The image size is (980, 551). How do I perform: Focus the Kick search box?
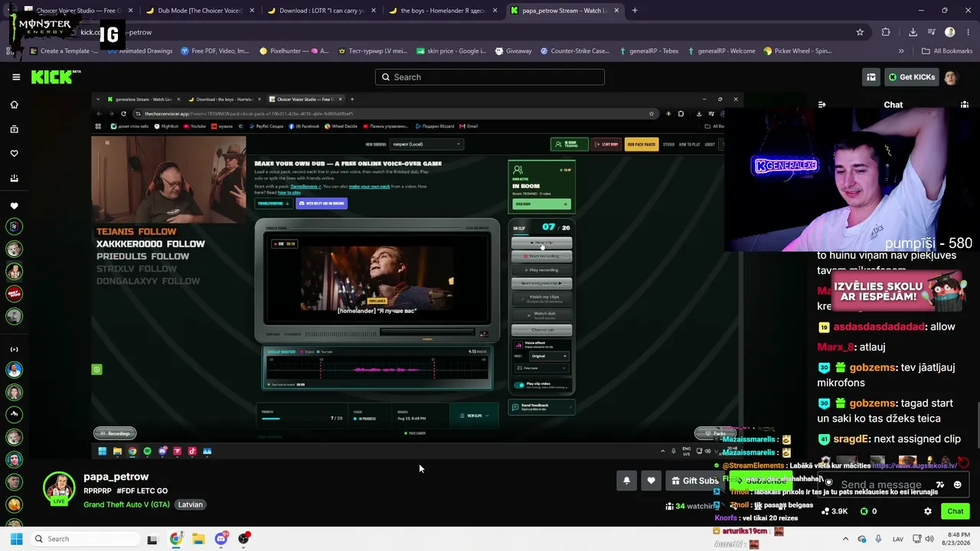pyautogui.click(x=490, y=77)
